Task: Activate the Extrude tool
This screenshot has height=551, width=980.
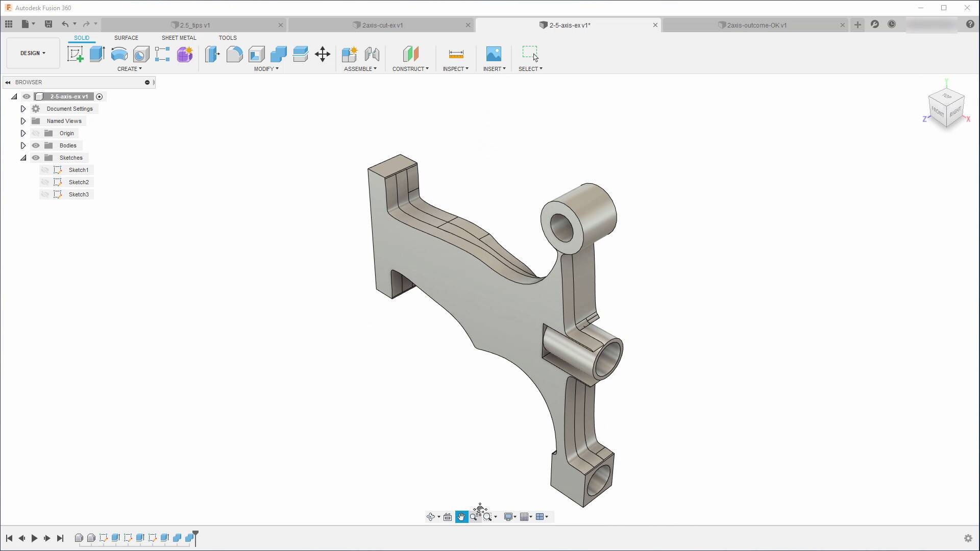Action: click(x=97, y=55)
